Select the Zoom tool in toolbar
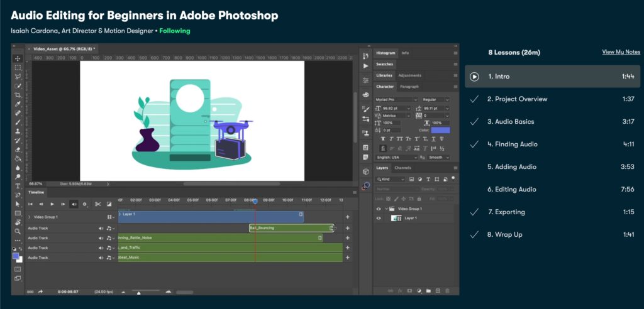The height and width of the screenshot is (309, 644). pos(18,231)
